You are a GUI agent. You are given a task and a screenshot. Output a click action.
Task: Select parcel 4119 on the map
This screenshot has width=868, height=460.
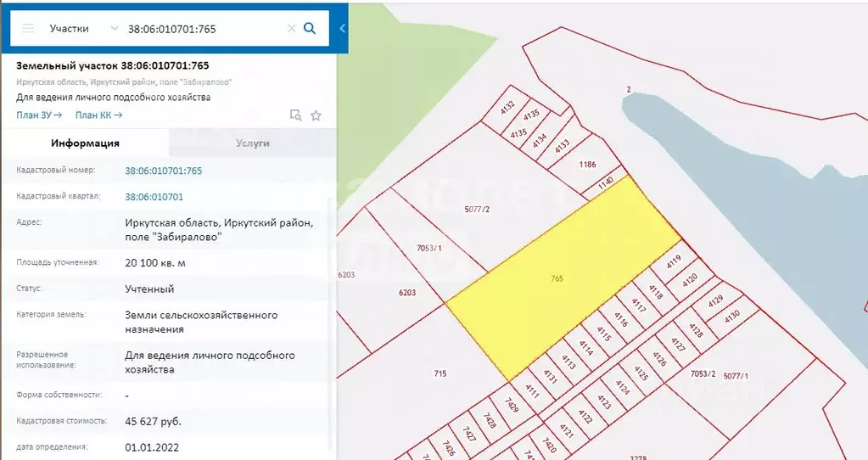[x=674, y=261]
